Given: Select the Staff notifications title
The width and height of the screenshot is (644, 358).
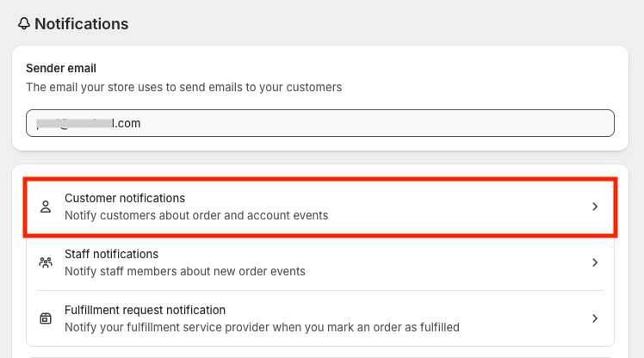Looking at the screenshot, I should pyautogui.click(x=111, y=254).
